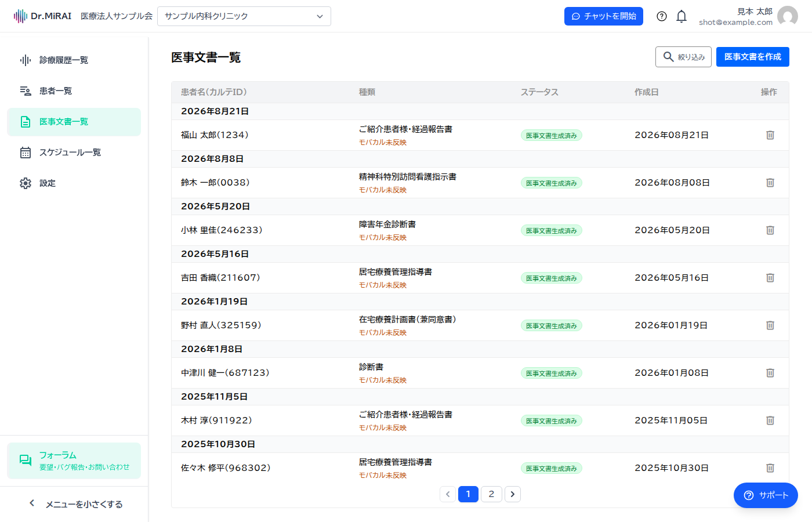Click created date 2025年11月05日
This screenshot has width=812, height=522.
(x=671, y=420)
